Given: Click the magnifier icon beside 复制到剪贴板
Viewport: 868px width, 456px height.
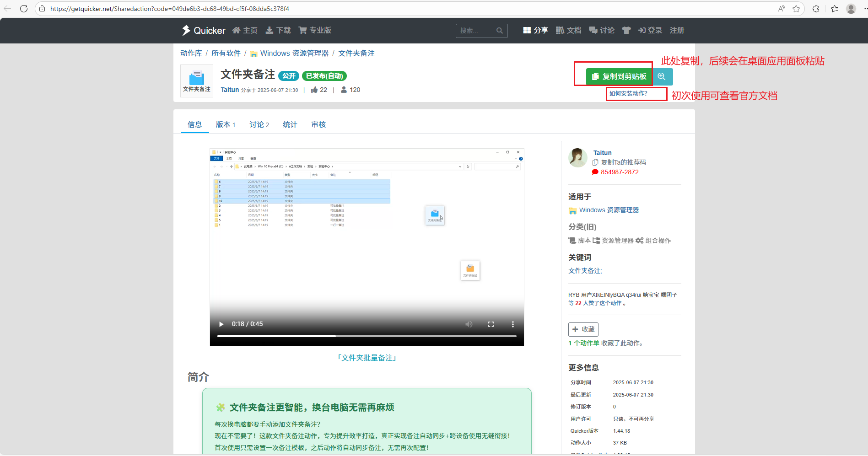Looking at the screenshot, I should (662, 76).
